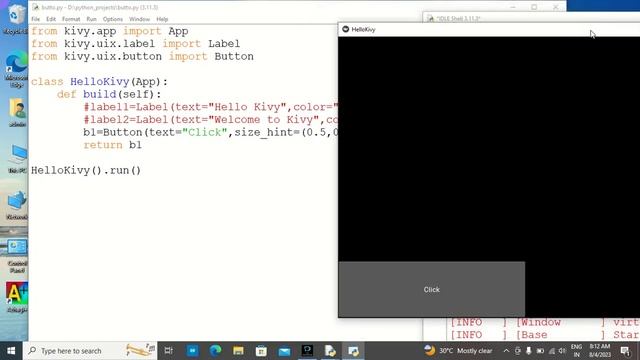Show hidden system tray icons

506,351
